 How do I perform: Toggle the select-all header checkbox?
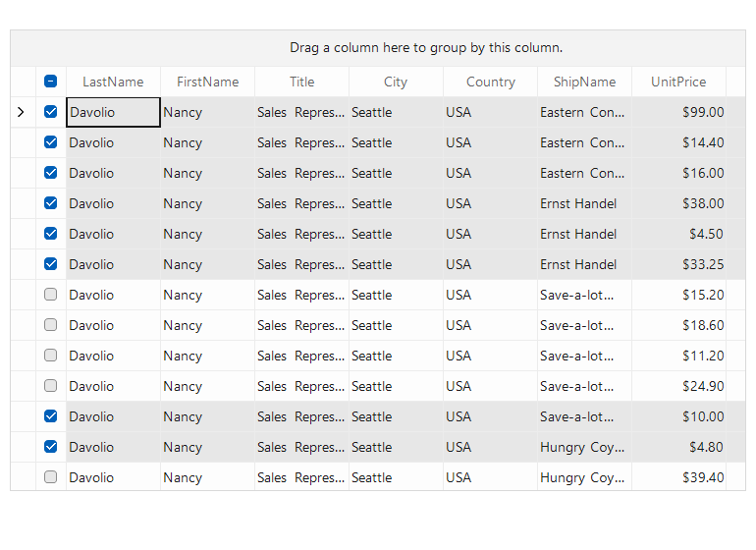point(51,82)
